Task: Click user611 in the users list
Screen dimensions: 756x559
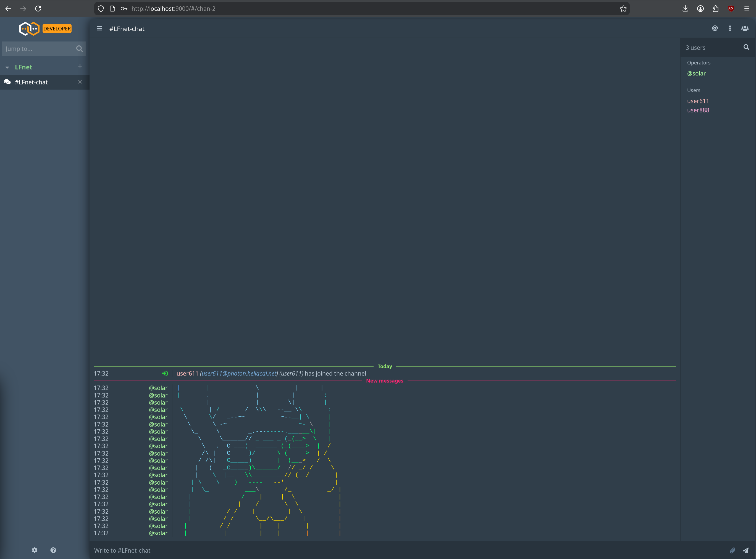Action: coord(698,101)
